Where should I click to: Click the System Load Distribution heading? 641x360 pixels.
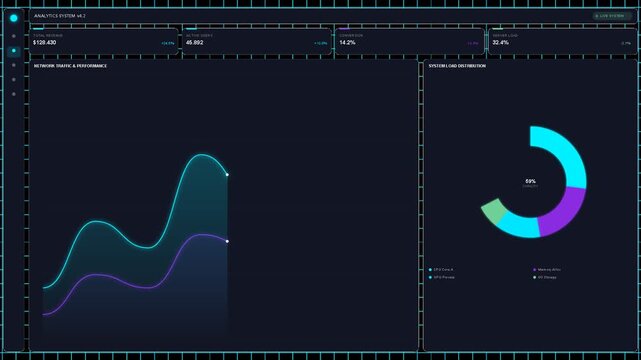(x=457, y=66)
